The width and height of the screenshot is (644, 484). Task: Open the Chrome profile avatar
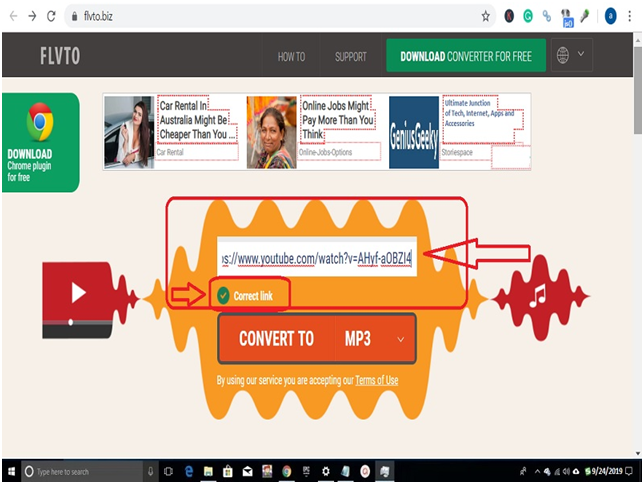click(x=610, y=16)
